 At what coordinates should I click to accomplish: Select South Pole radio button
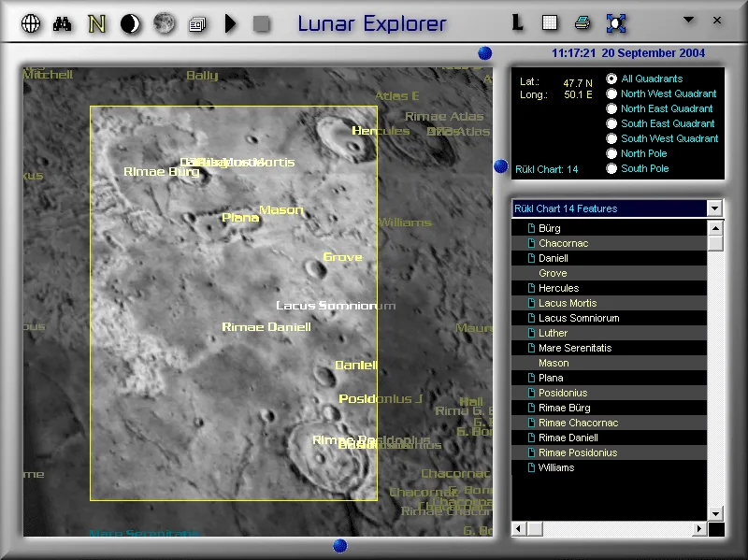pyautogui.click(x=611, y=168)
